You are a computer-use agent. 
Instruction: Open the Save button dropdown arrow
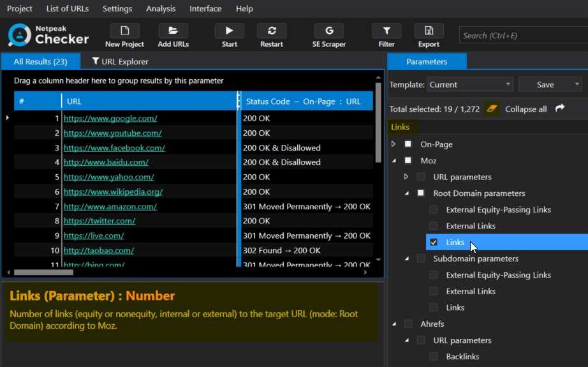coord(577,84)
